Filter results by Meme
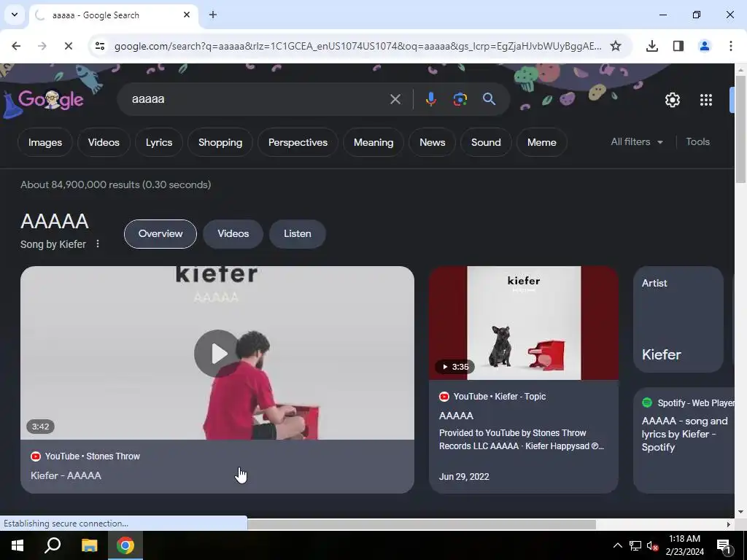Image resolution: width=747 pixels, height=560 pixels. [x=542, y=142]
